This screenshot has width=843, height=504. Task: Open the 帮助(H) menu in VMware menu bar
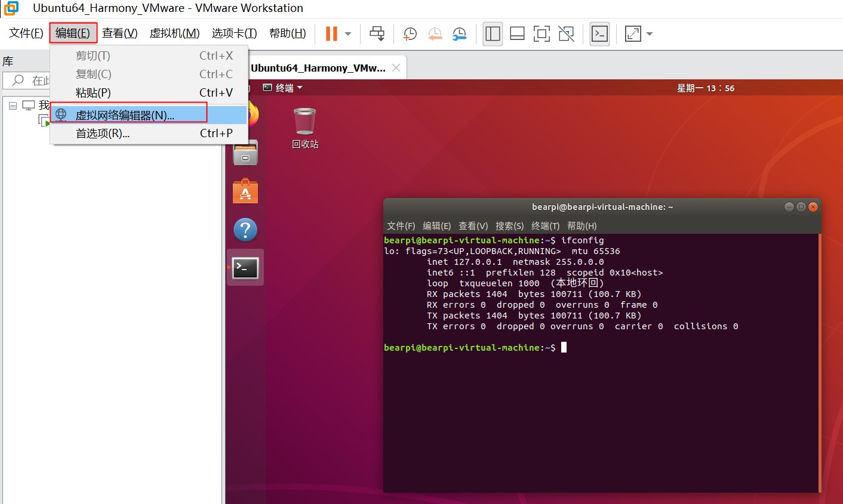click(x=287, y=33)
